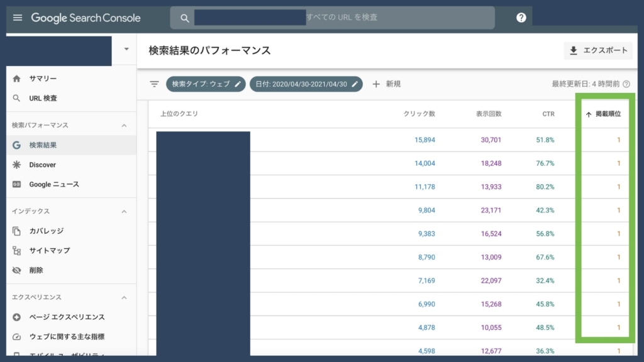The height and width of the screenshot is (362, 644).
Task: Open 削除 in the sidebar
Action: [x=71, y=270]
